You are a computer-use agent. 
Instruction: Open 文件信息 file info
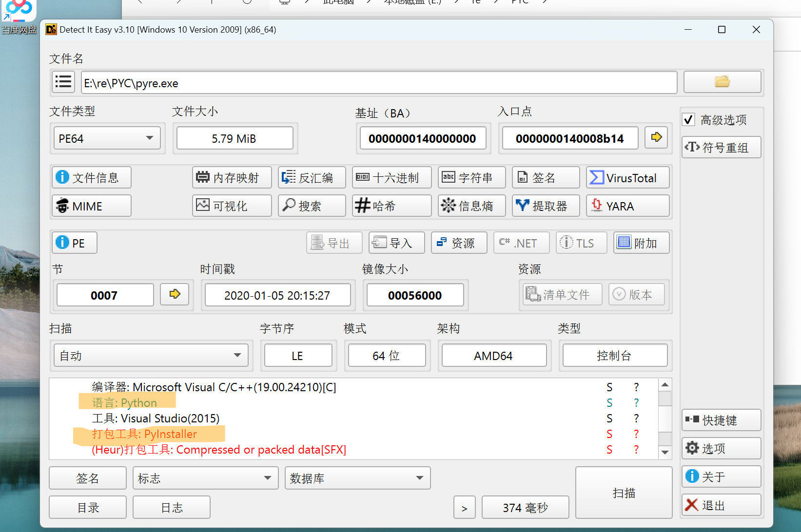tap(92, 177)
